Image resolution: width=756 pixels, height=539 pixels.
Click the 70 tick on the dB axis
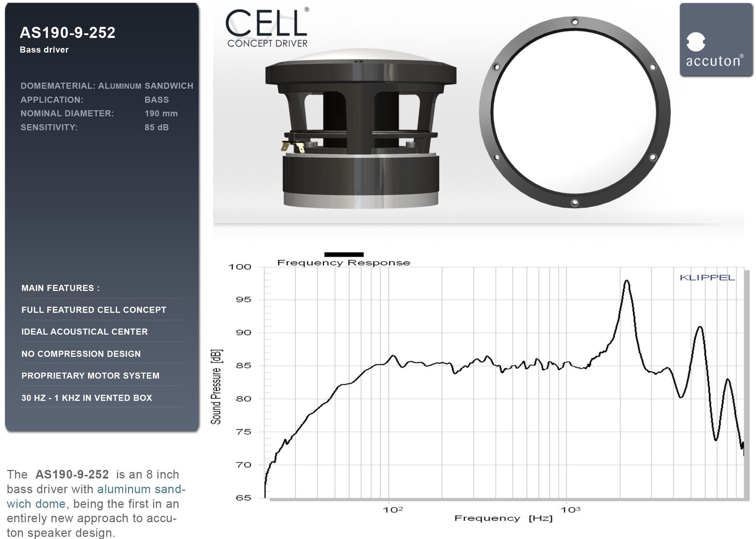(x=244, y=465)
